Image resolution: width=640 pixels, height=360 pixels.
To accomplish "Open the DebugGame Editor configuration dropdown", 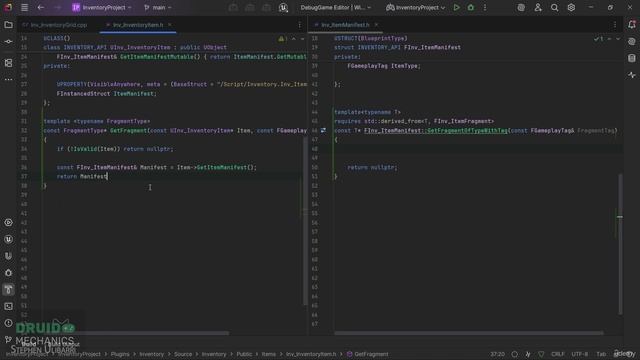I will coord(336,7).
